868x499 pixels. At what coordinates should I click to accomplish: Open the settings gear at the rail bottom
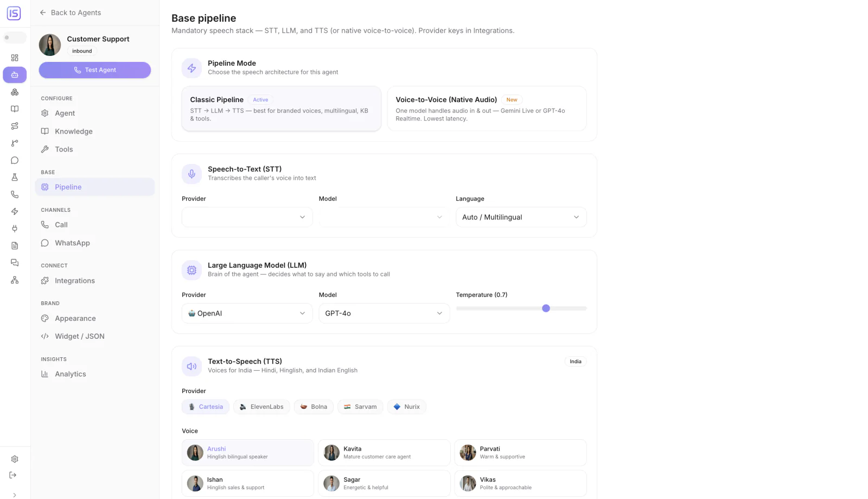click(x=15, y=459)
